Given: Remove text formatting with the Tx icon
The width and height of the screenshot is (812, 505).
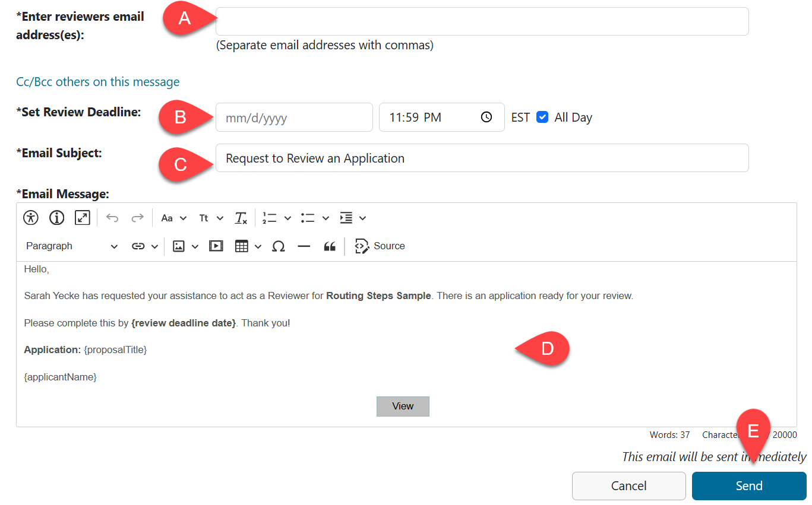Looking at the screenshot, I should coord(241,218).
